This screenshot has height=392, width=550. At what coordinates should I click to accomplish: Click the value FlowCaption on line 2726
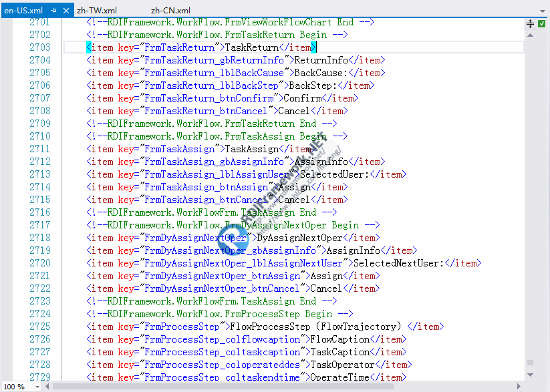click(340, 339)
